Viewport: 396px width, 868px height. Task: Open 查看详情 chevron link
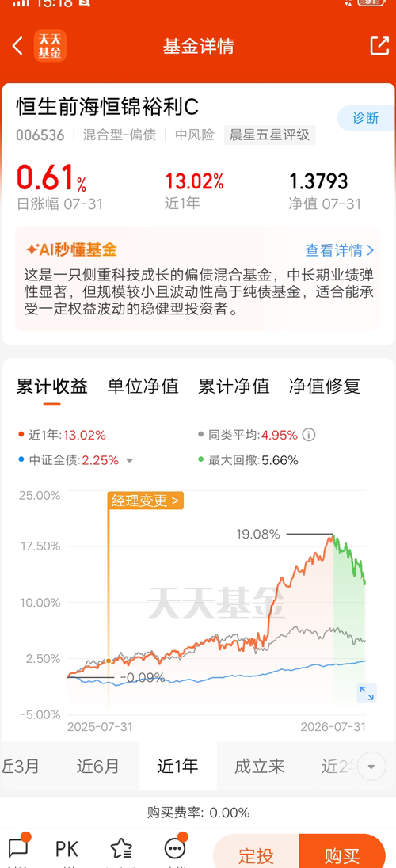point(340,251)
